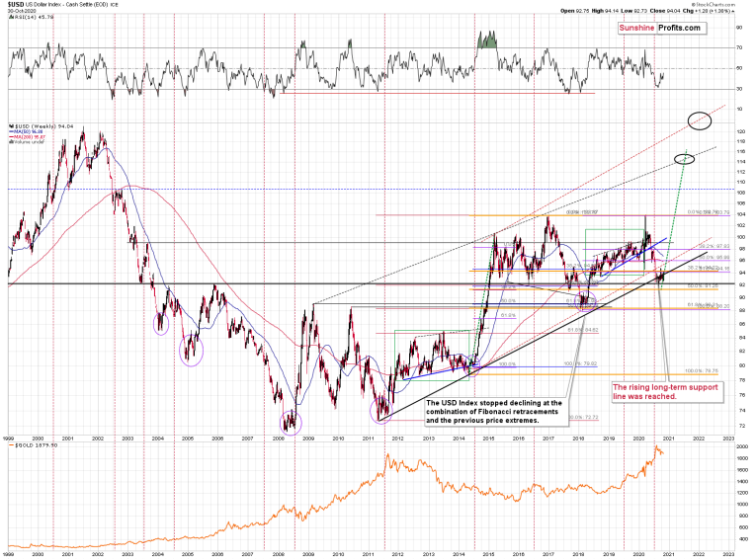Click year 2021 on USD panel time axis

pos(669,439)
